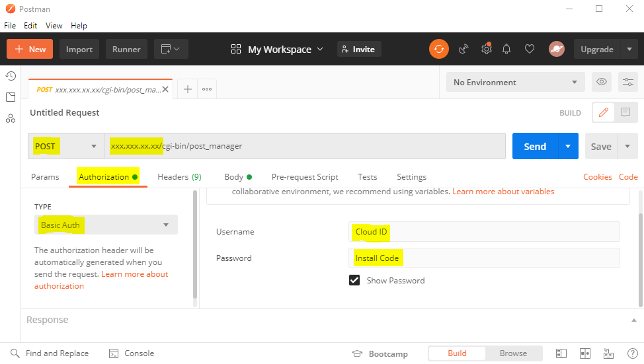Open History from the sidebar clock icon

click(11, 76)
